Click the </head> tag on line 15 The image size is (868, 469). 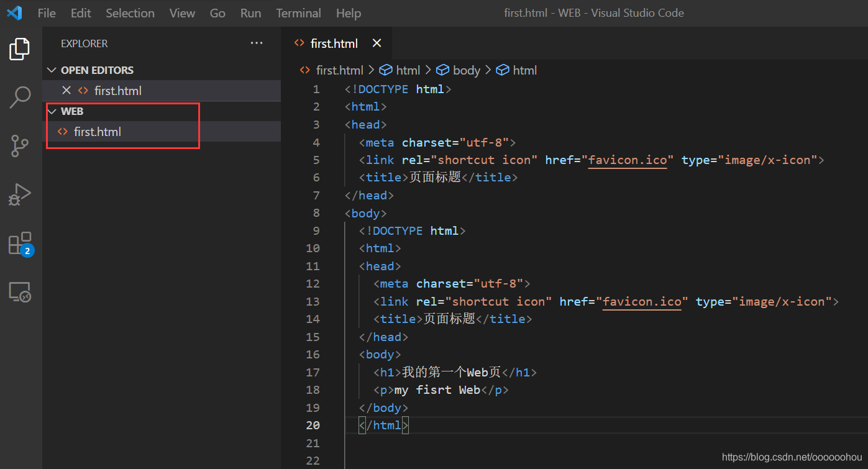[384, 337]
